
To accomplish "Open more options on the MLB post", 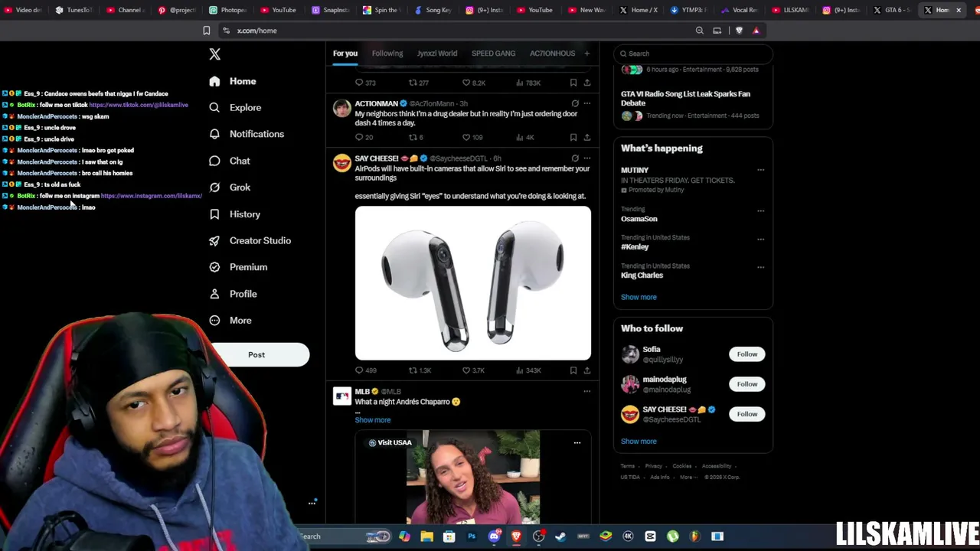I will [587, 391].
